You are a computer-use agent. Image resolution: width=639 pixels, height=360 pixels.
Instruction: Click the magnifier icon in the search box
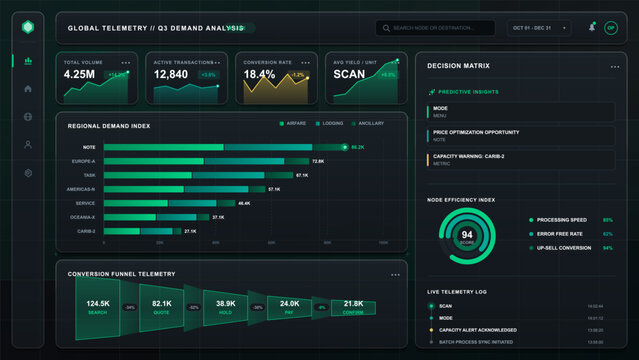click(386, 28)
